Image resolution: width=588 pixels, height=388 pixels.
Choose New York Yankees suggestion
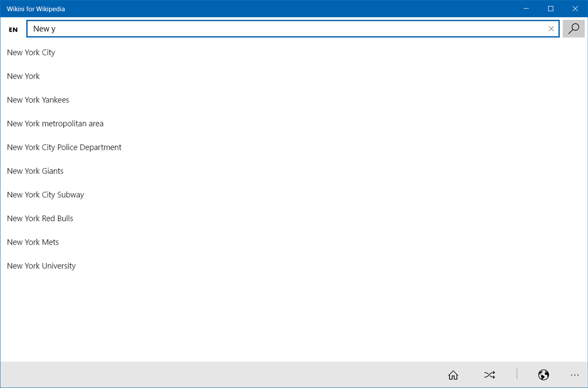[x=38, y=100]
